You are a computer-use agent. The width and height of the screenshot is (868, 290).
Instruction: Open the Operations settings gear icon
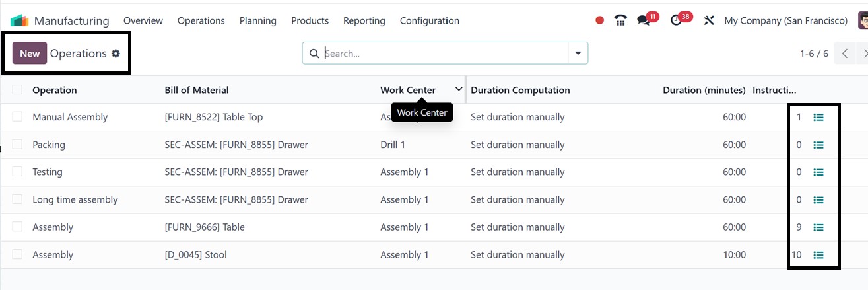[x=116, y=54]
